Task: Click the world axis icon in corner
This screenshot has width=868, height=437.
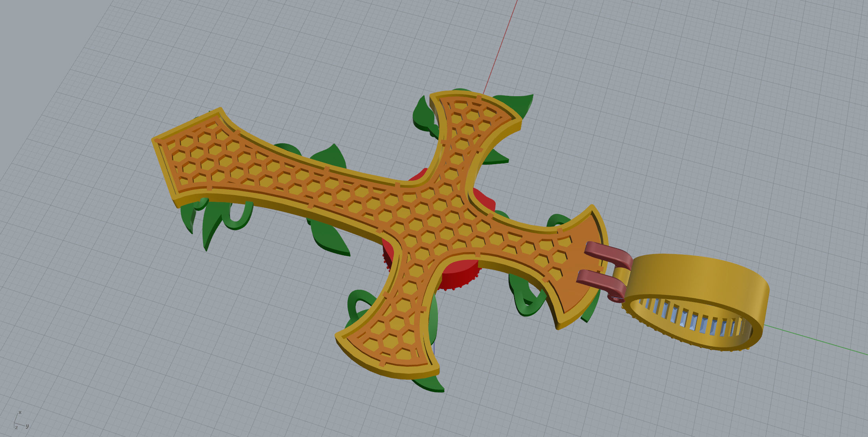Action: coord(20,420)
